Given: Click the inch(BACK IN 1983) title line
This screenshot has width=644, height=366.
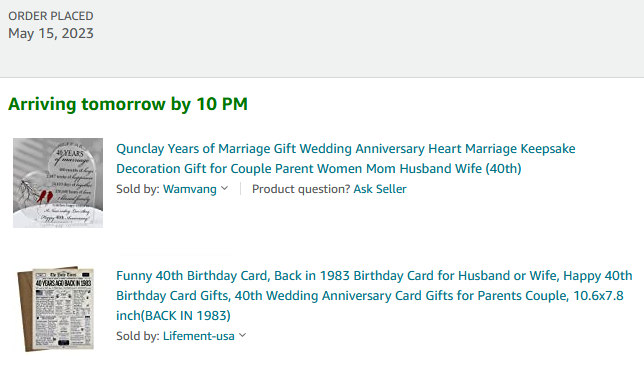Looking at the screenshot, I should (173, 315).
